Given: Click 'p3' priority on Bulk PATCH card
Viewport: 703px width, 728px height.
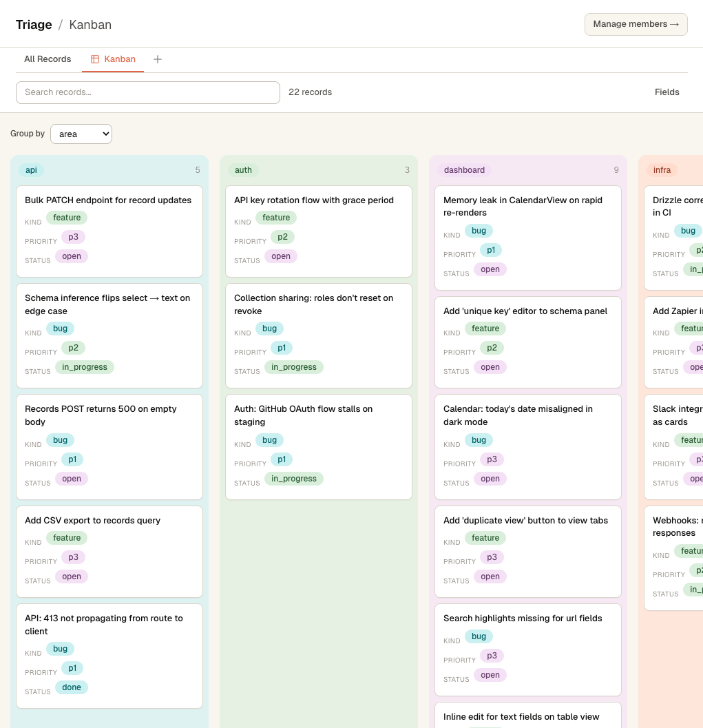Looking at the screenshot, I should (x=73, y=237).
